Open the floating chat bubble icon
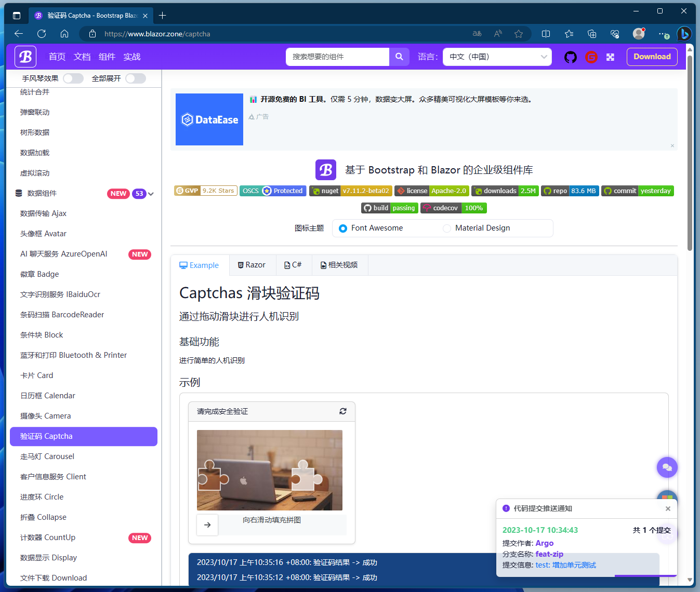Screen dimensions: 700x592 (x=667, y=467)
